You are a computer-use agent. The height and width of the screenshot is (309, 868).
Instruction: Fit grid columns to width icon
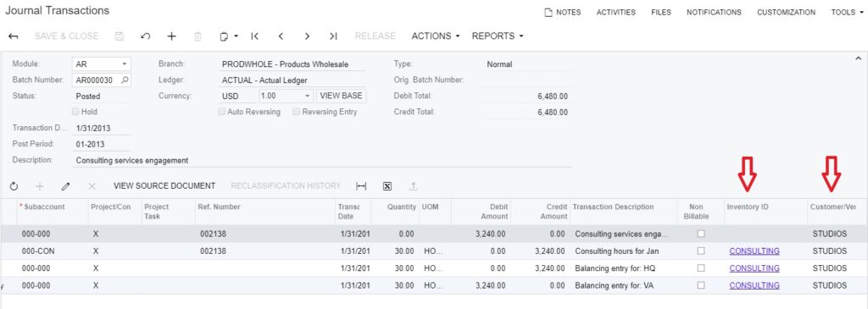pyautogui.click(x=361, y=186)
